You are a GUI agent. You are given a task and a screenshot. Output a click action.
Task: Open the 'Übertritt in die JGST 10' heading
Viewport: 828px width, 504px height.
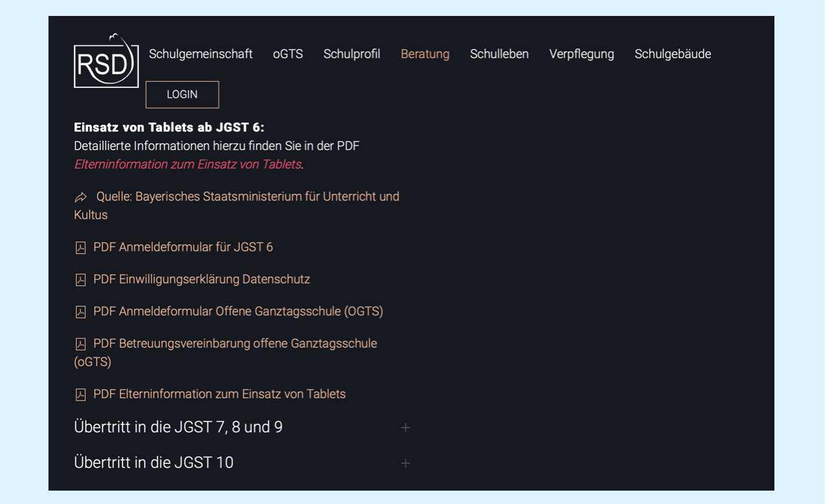click(154, 463)
